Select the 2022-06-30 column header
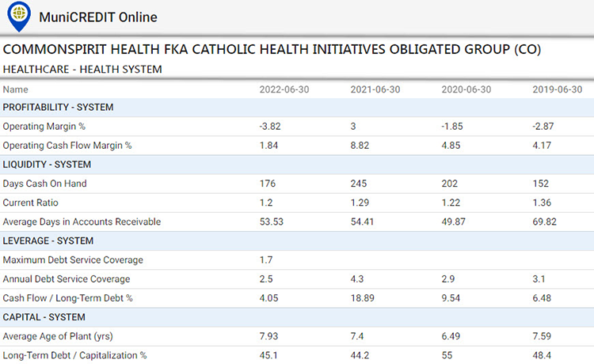This screenshot has width=594, height=364. click(284, 89)
